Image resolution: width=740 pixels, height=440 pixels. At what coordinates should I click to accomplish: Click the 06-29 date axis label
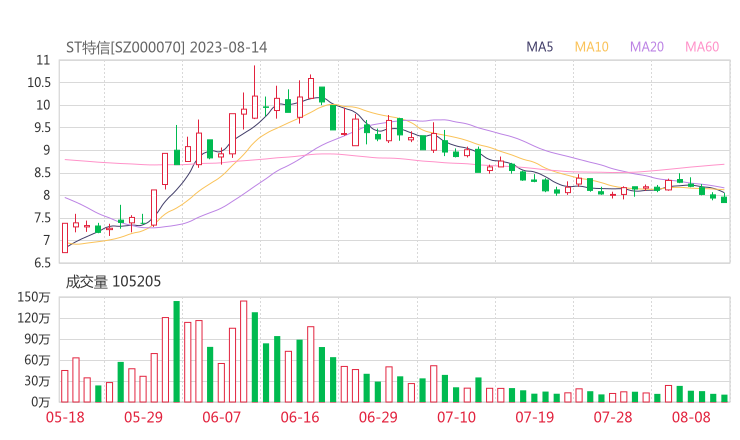pyautogui.click(x=378, y=417)
